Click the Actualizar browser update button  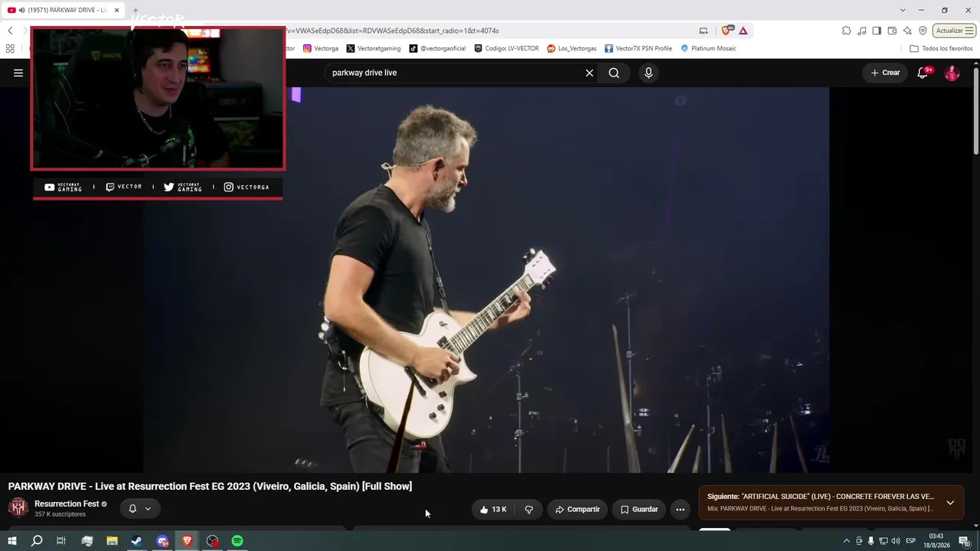click(x=954, y=31)
